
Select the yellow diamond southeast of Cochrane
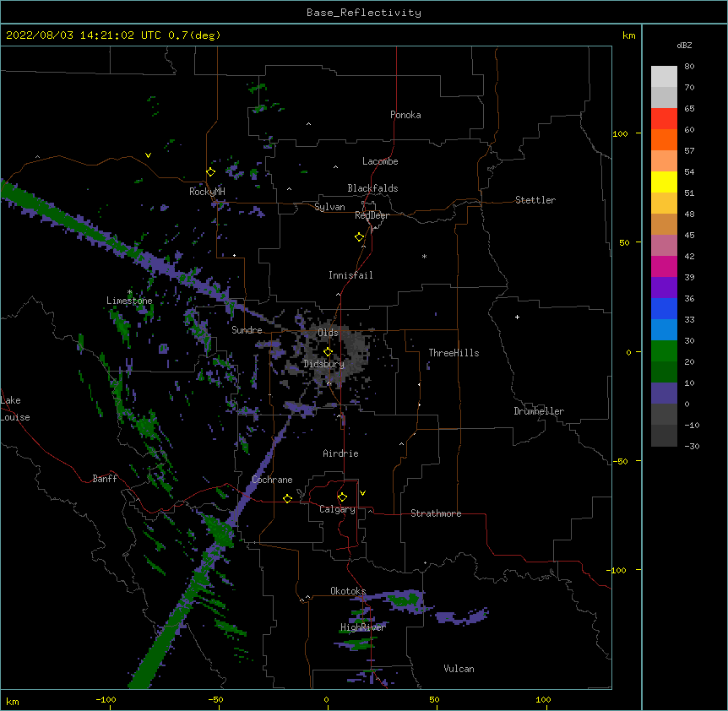(x=287, y=498)
